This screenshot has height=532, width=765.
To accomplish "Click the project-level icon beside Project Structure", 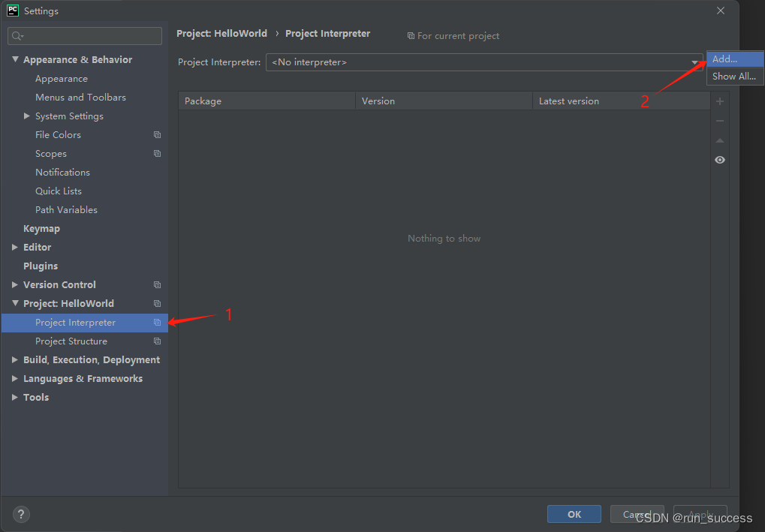I will click(x=157, y=341).
